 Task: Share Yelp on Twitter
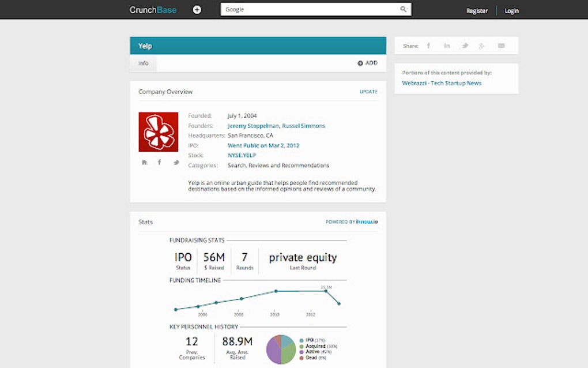tap(465, 45)
